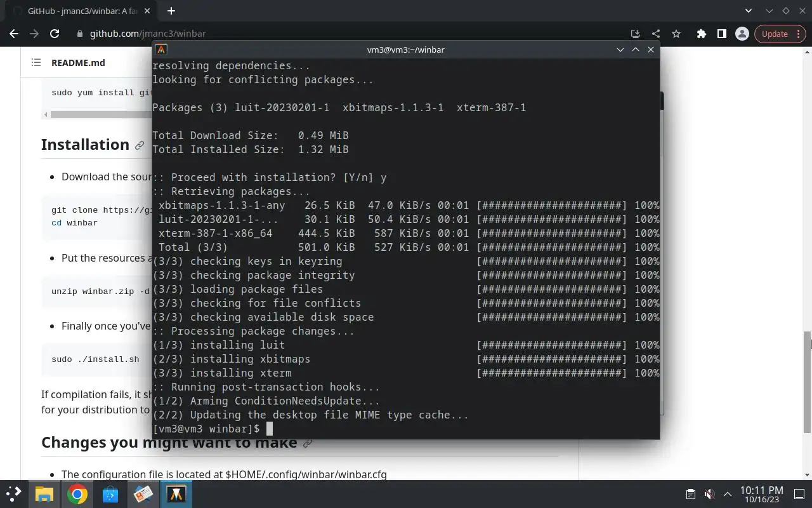The image size is (812, 508).
Task: Minimize the terminal window
Action: pyautogui.click(x=620, y=50)
